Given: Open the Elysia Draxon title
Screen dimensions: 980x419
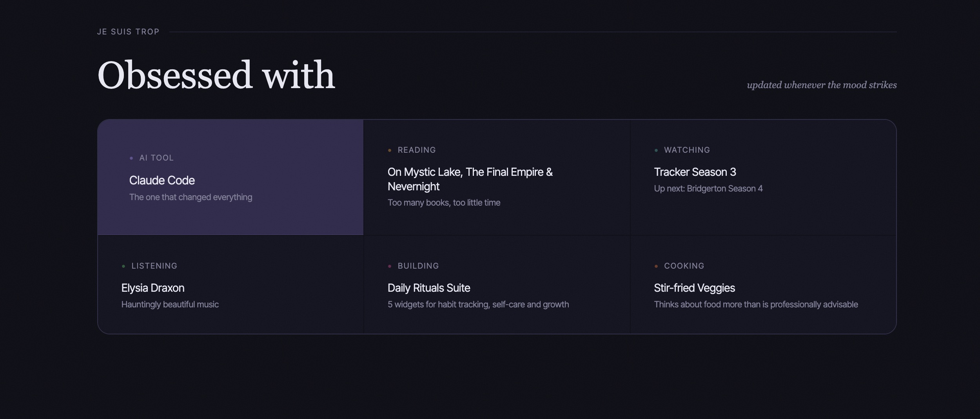Looking at the screenshot, I should (153, 288).
